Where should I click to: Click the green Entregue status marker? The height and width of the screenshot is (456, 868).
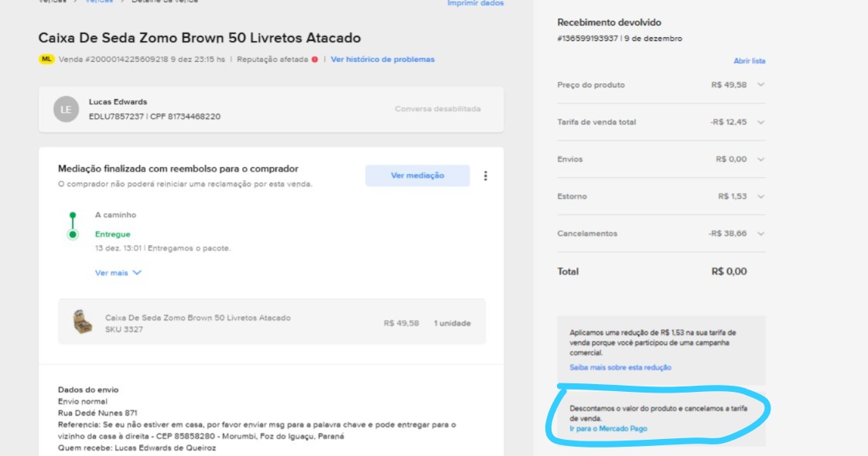73,234
